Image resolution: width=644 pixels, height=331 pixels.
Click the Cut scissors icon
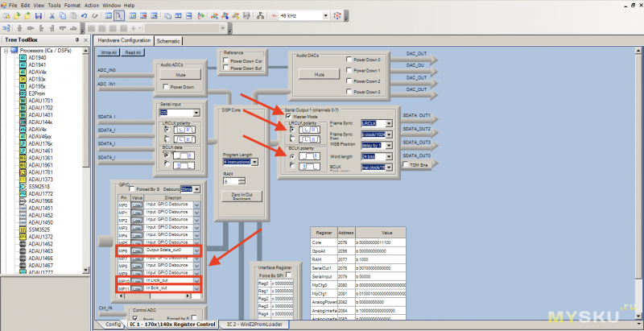pyautogui.click(x=52, y=15)
